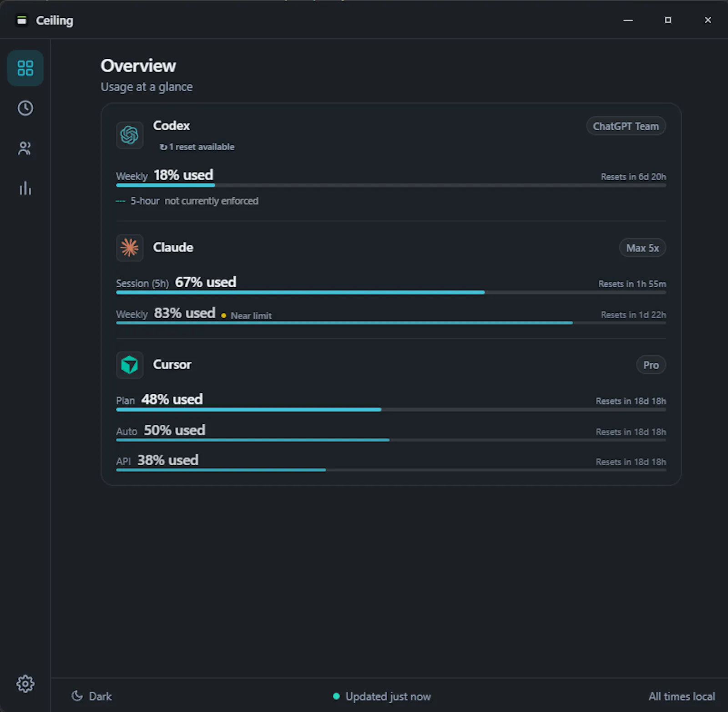Maximize the Ceiling window

point(668,20)
